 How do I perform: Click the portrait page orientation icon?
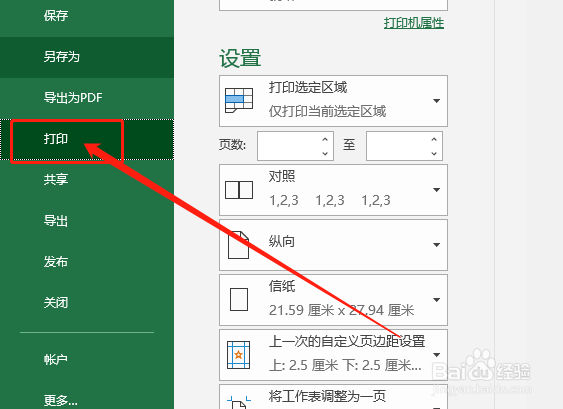coord(238,245)
